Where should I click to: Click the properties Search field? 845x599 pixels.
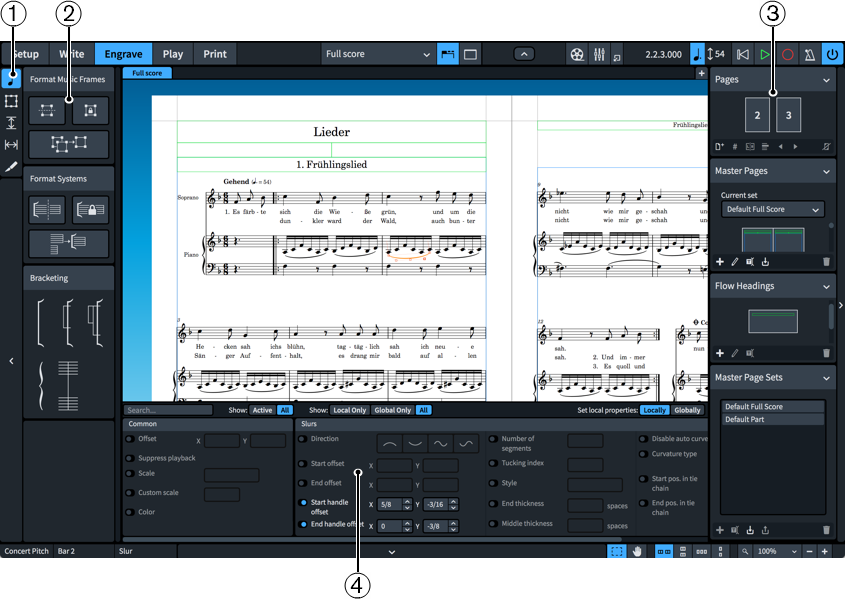click(168, 410)
